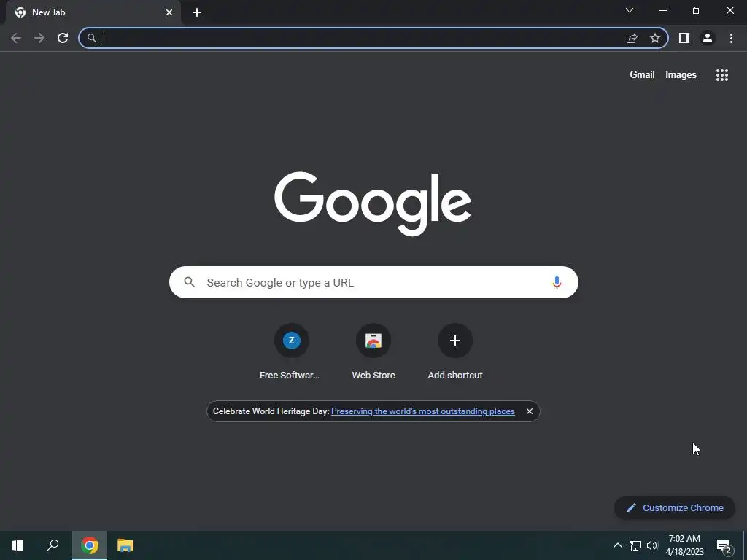Click the Customize Chrome button

tap(675, 507)
